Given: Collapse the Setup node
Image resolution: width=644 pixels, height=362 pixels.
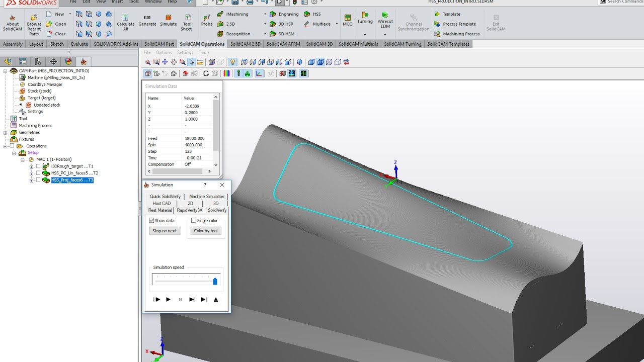Looking at the screenshot, I should click(x=14, y=152).
